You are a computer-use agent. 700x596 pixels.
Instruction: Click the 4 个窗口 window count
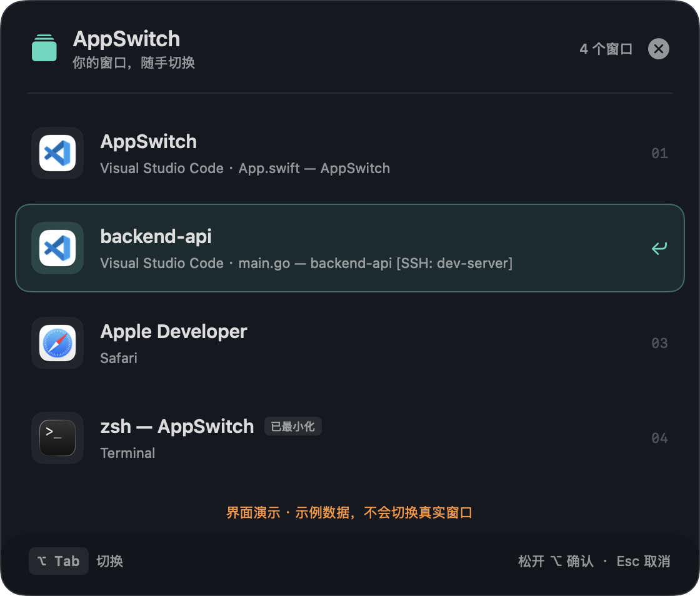pos(606,49)
